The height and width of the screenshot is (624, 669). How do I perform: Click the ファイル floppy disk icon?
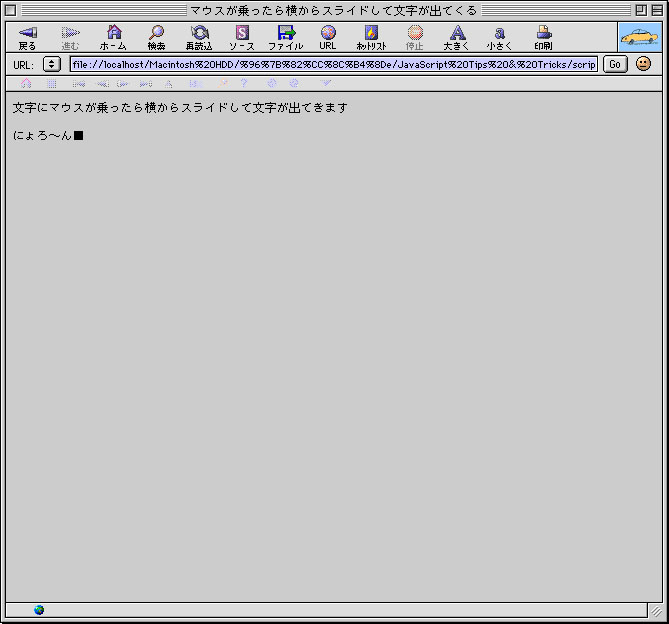(x=286, y=32)
